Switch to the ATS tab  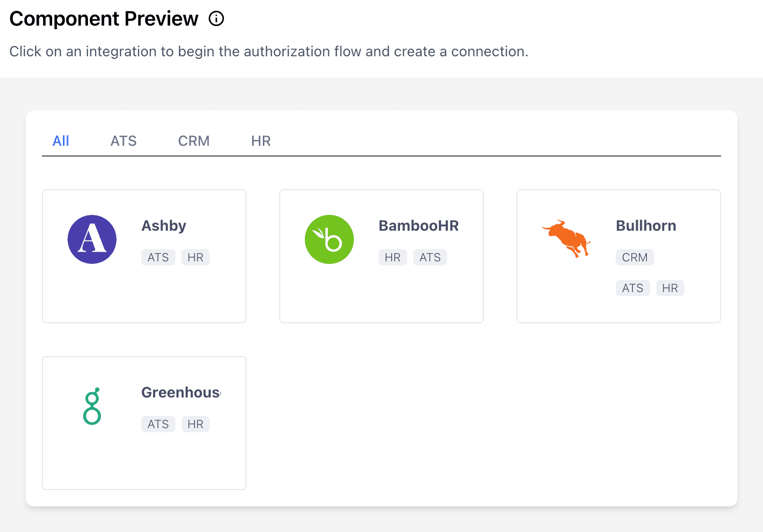pyautogui.click(x=123, y=141)
